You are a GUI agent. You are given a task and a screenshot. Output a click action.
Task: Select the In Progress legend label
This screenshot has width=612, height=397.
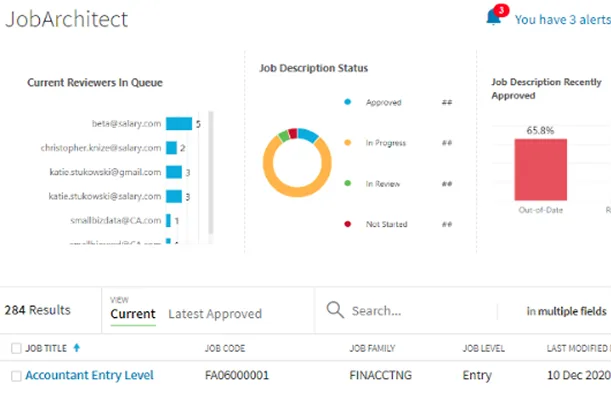coord(386,143)
